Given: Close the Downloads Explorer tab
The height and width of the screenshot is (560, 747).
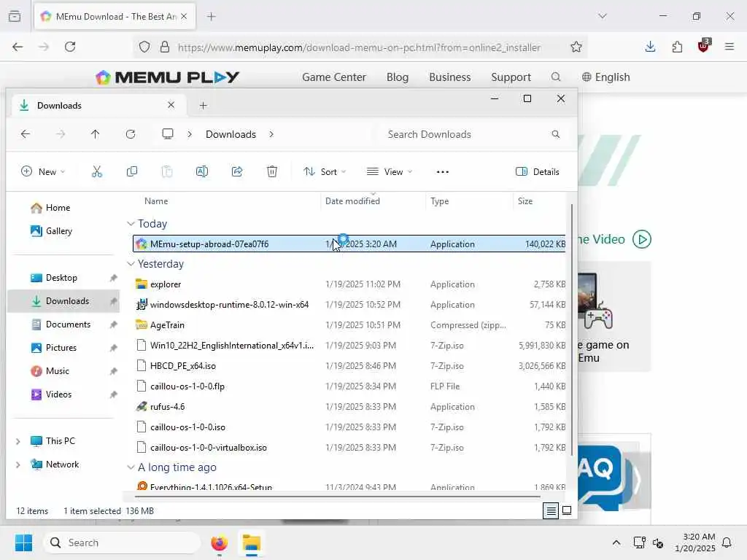Looking at the screenshot, I should 171,105.
